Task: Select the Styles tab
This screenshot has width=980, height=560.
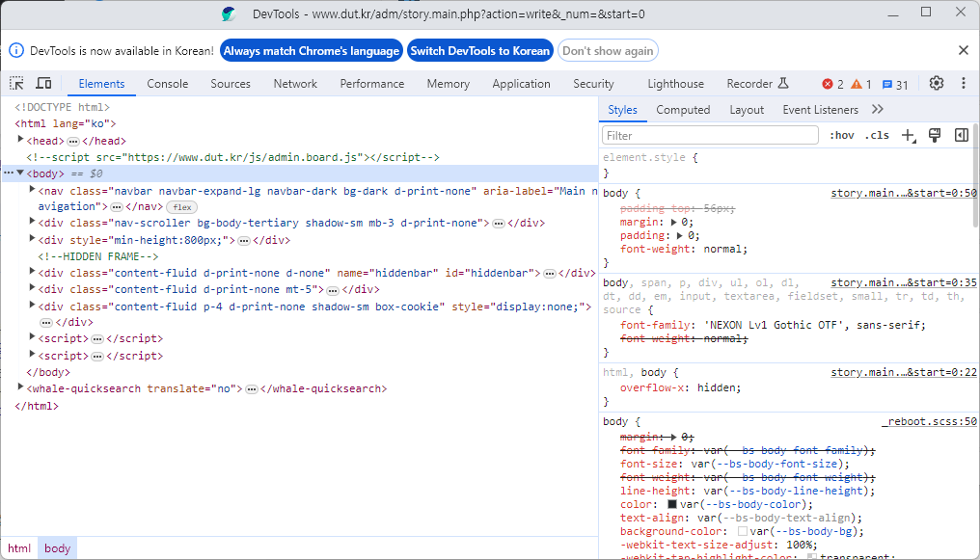Action: coord(622,110)
